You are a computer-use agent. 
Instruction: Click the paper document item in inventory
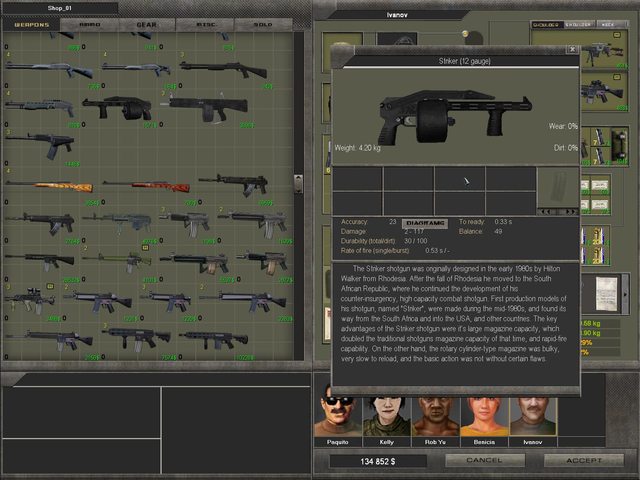click(607, 293)
